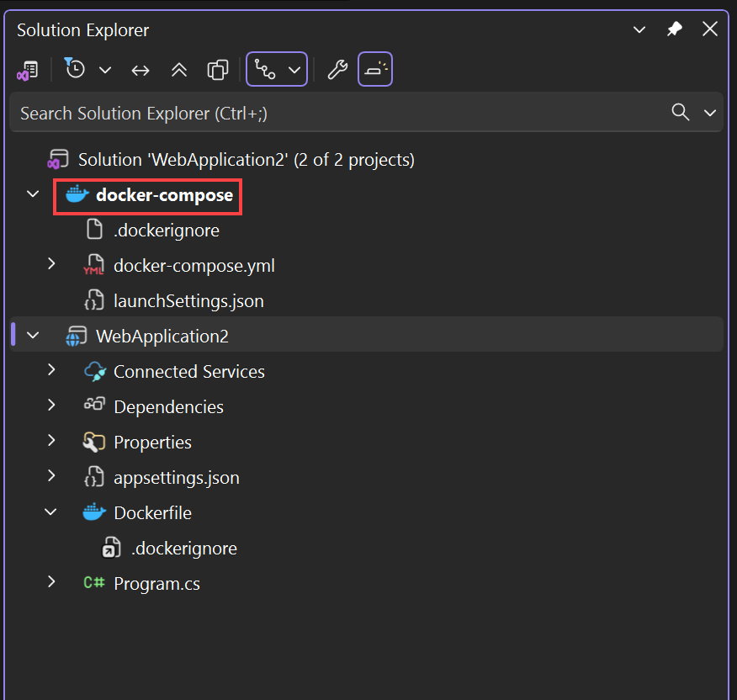Expand the Connected Services node
The height and width of the screenshot is (700, 737).
[51, 371]
